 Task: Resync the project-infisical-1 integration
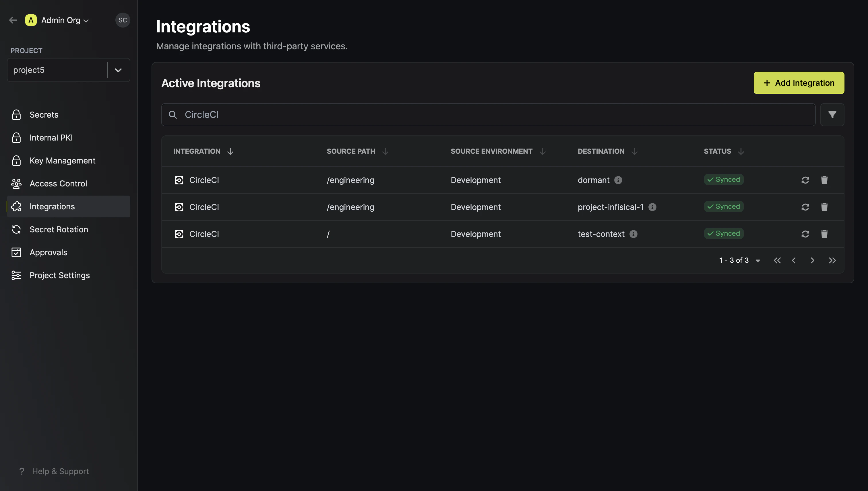[x=805, y=207]
